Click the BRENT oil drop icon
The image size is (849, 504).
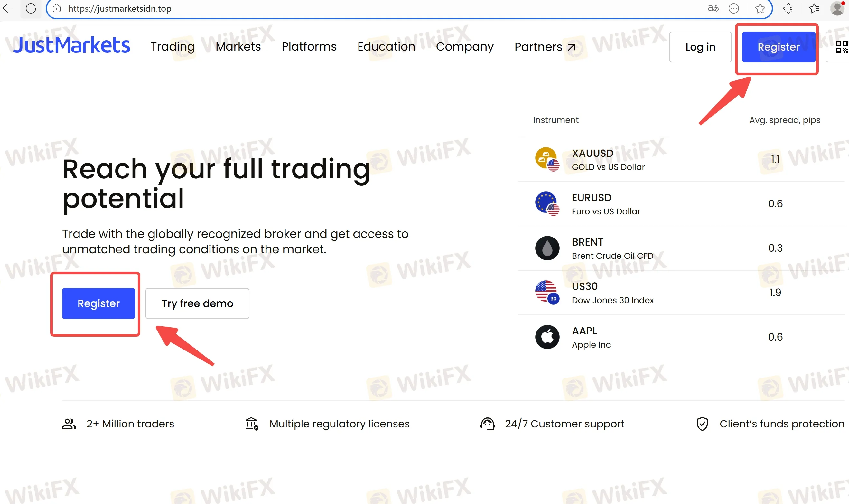pyautogui.click(x=547, y=248)
